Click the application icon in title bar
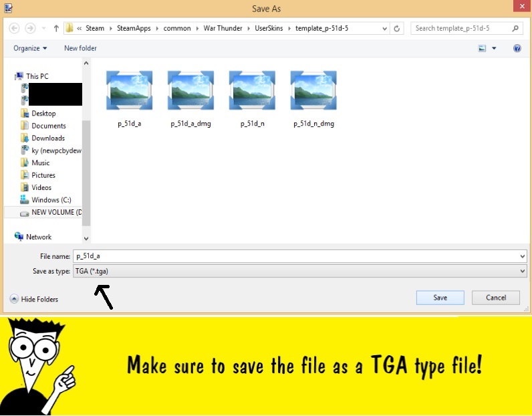This screenshot has width=532, height=416. [x=8, y=8]
